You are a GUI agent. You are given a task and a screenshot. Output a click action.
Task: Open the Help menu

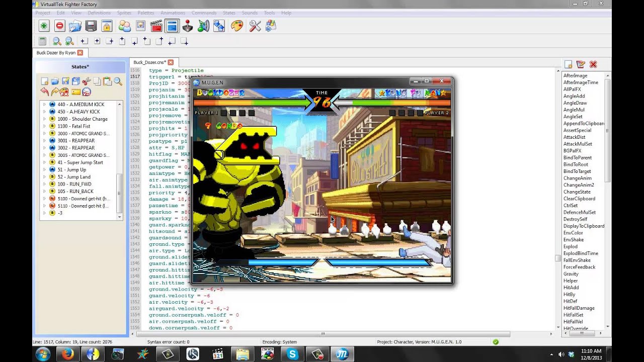(x=286, y=13)
